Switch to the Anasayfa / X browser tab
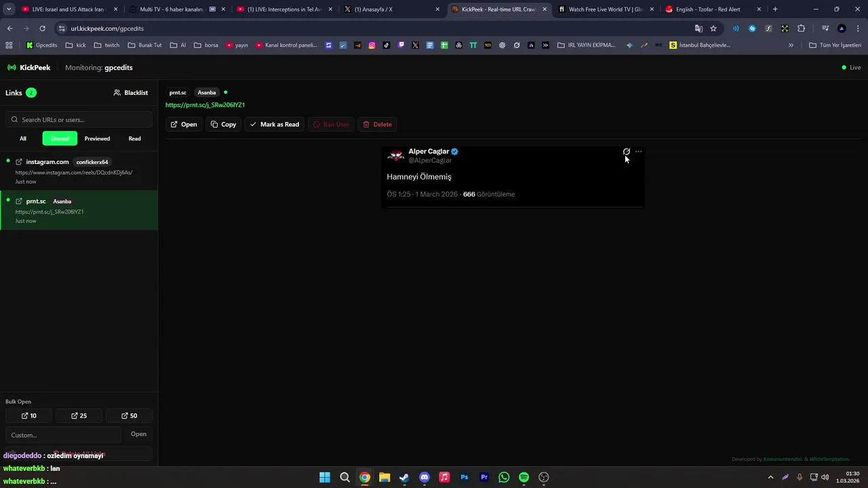The height and width of the screenshot is (488, 868). pos(391,9)
